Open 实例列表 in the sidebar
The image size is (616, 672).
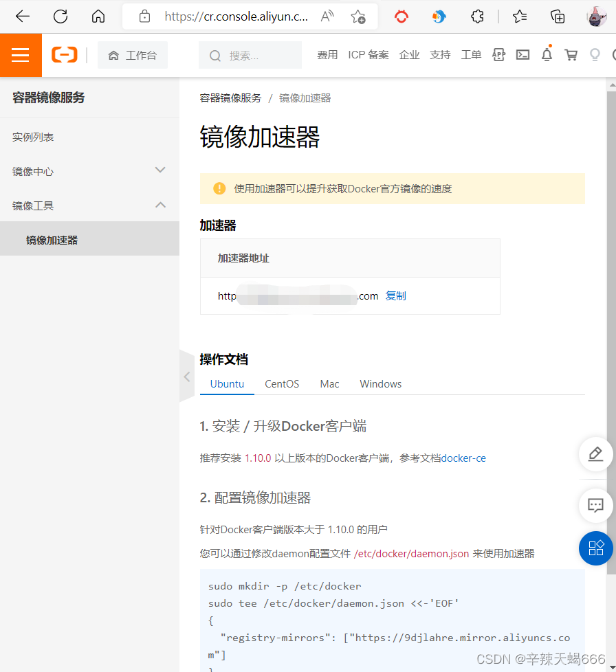[33, 137]
